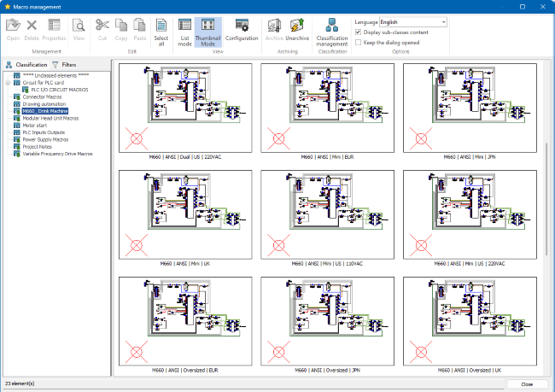Switch to the Filters tab
The width and height of the screenshot is (555, 392).
click(67, 65)
